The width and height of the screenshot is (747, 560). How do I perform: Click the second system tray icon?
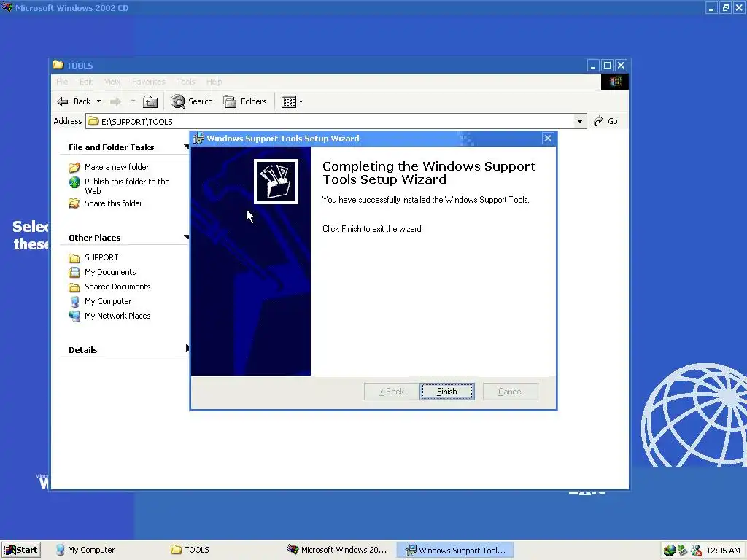click(683, 550)
